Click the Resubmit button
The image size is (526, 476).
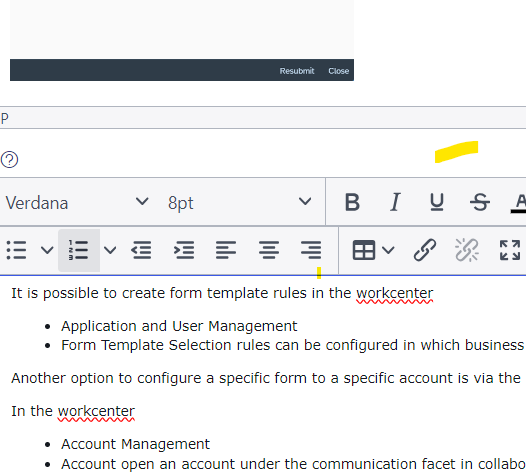(x=297, y=71)
